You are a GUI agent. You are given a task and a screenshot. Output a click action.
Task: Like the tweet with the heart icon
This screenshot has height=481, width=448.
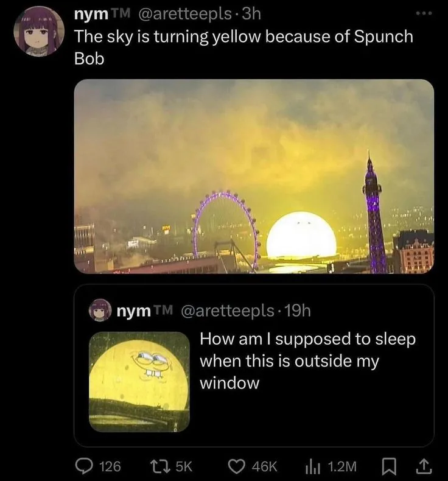tap(236, 466)
